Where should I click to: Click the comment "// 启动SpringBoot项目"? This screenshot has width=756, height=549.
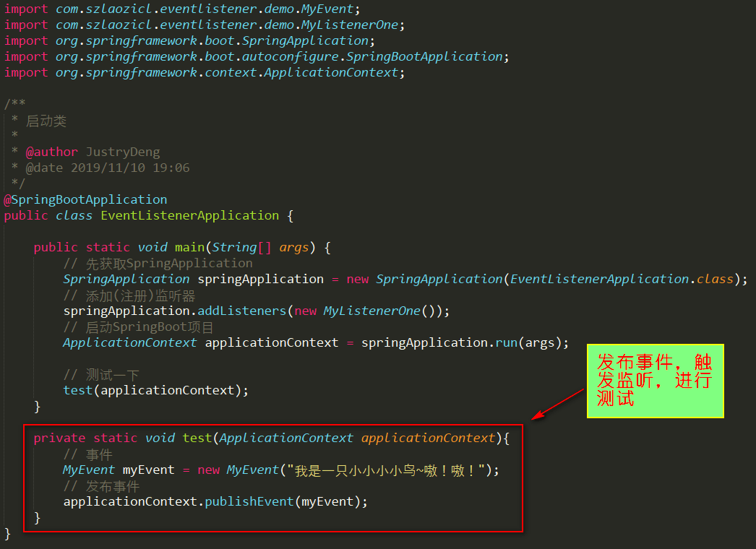pos(138,327)
